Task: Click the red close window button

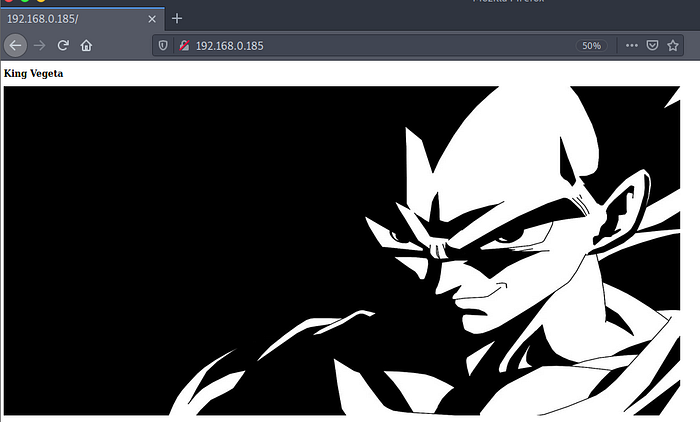Action: (x=9, y=1)
